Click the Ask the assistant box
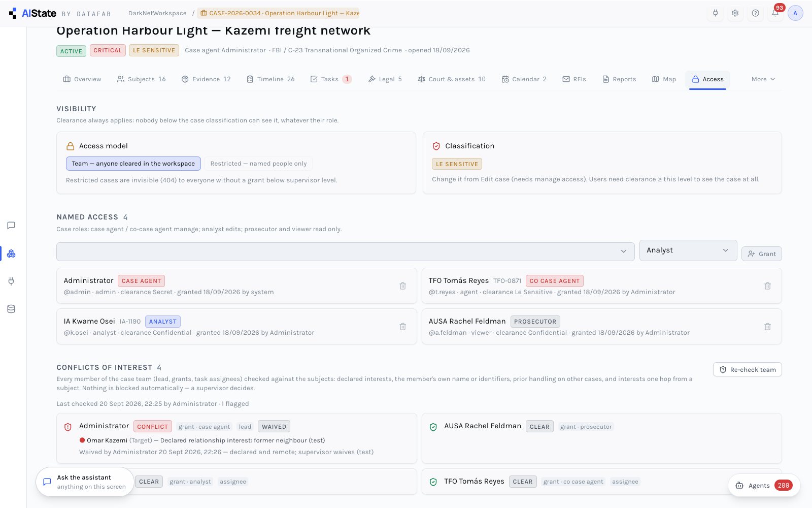812x508 pixels. [85, 482]
